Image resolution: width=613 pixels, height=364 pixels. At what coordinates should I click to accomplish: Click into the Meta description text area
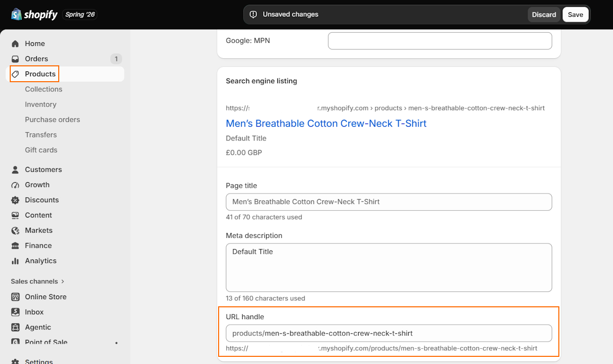(x=389, y=268)
